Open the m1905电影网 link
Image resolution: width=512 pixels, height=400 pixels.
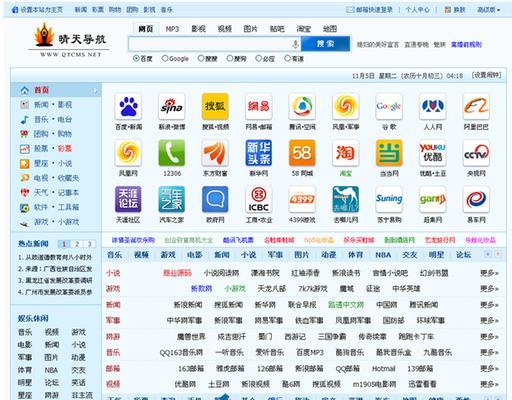coord(374,384)
